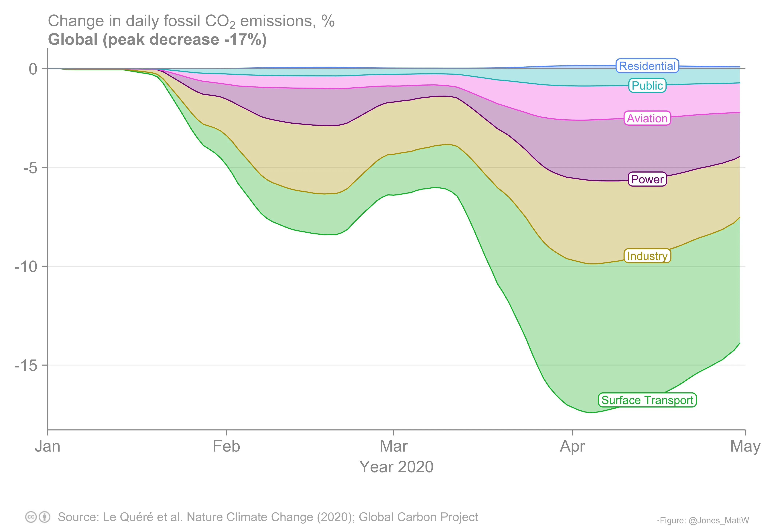Select the Industry series label
Image resolution: width=774 pixels, height=532 pixels.
point(647,256)
